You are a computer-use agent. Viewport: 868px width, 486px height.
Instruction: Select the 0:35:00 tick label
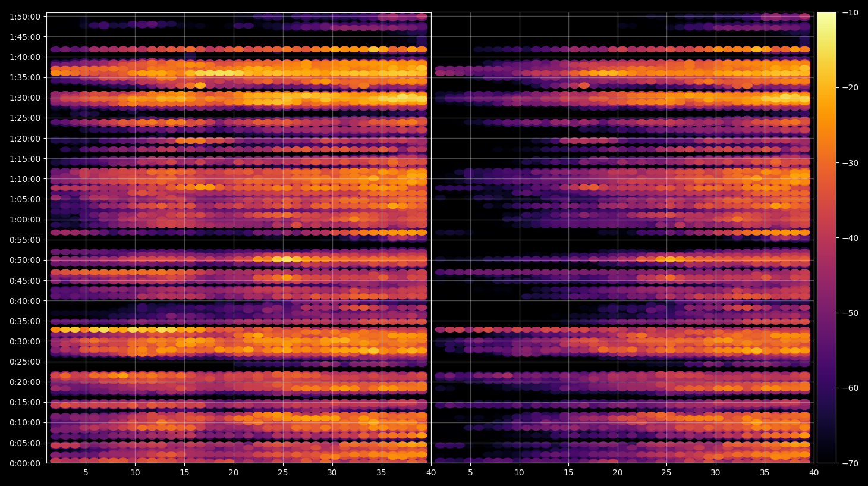25,321
